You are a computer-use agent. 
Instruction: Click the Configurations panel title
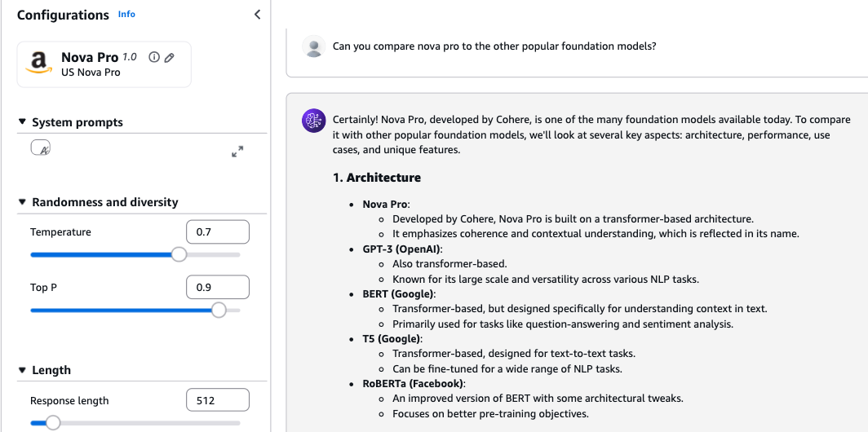63,15
